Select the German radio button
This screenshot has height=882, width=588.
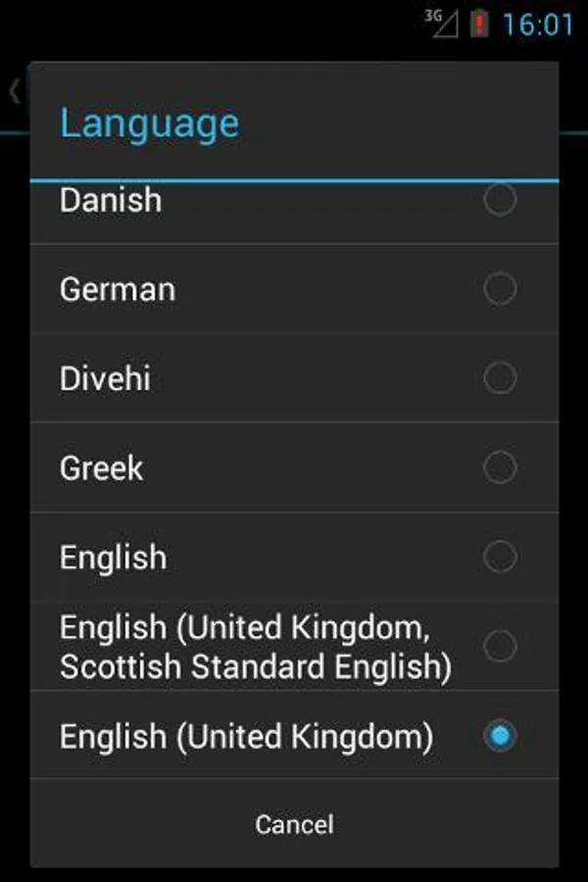click(x=500, y=289)
